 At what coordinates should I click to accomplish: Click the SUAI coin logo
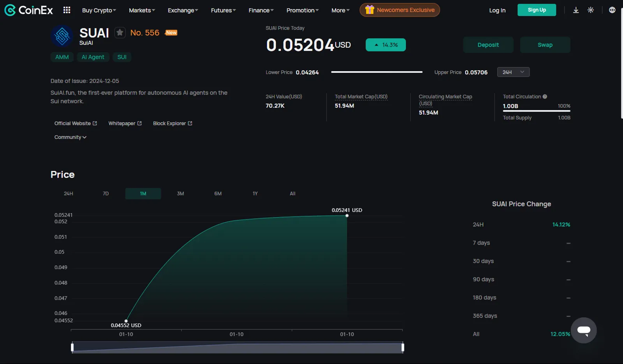62,36
